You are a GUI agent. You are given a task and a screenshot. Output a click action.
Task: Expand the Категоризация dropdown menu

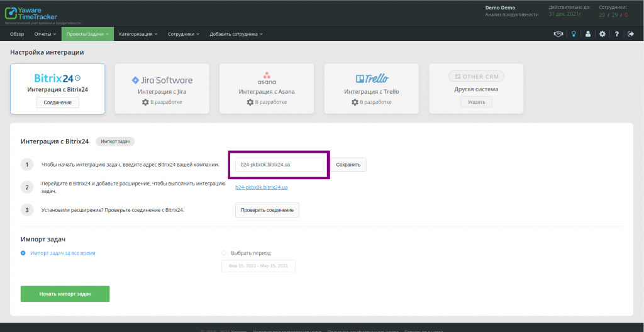pos(138,34)
